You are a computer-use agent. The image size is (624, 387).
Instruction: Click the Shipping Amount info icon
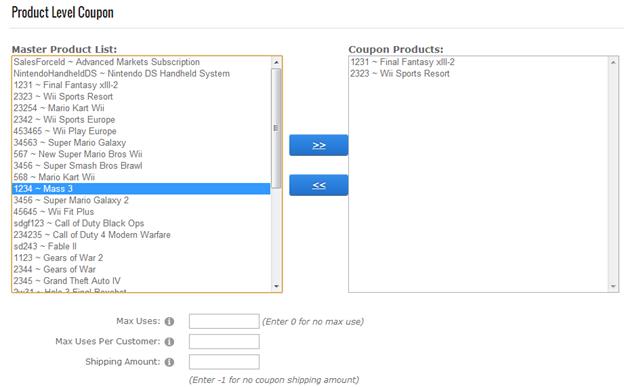click(x=169, y=362)
